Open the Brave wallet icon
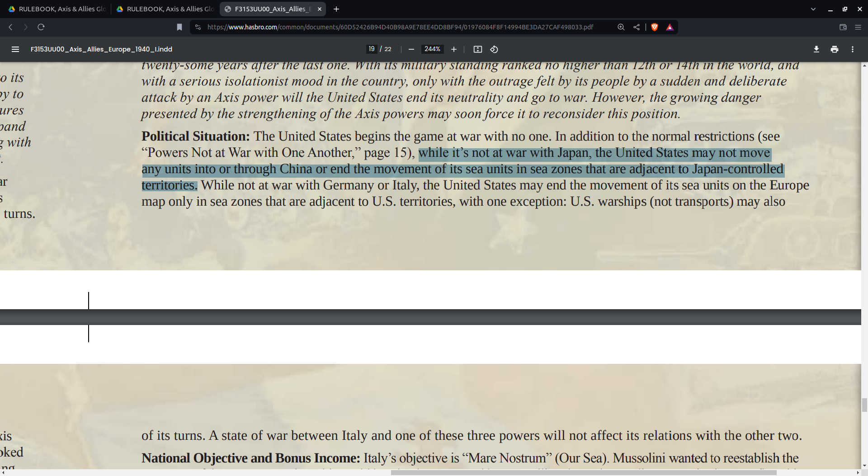The width and height of the screenshot is (868, 476). [x=843, y=27]
